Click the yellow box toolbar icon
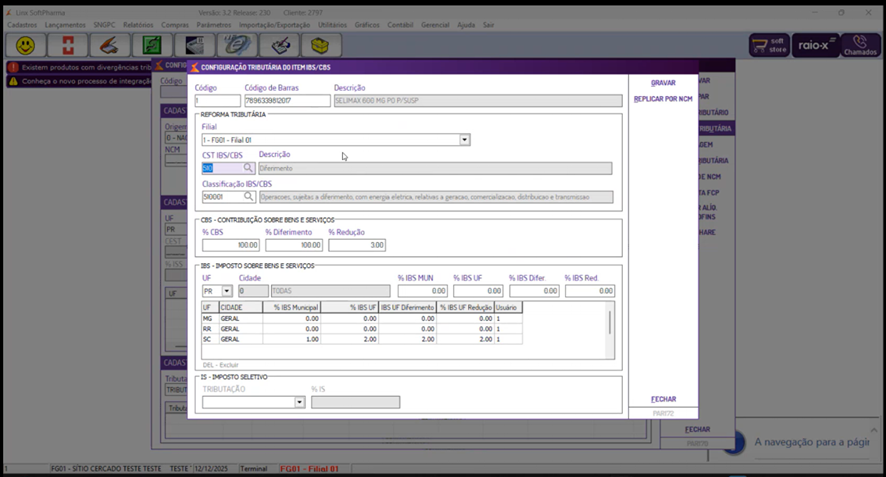This screenshot has width=886, height=477. click(x=321, y=46)
